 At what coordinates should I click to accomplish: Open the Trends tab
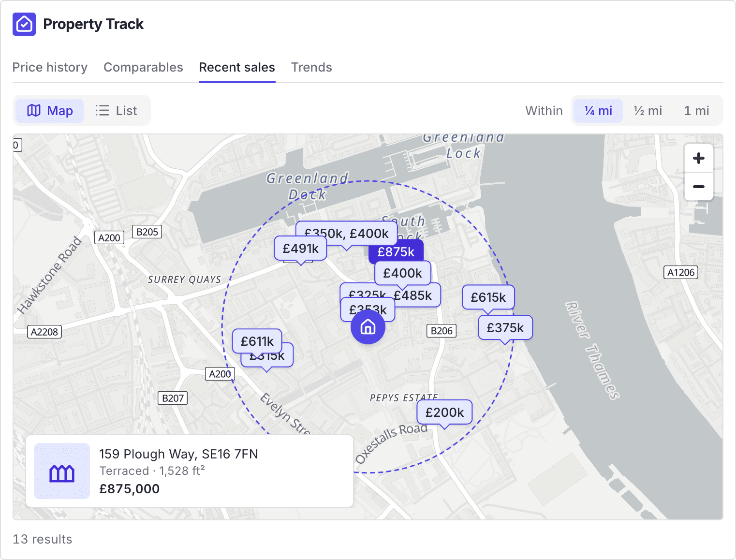point(311,67)
